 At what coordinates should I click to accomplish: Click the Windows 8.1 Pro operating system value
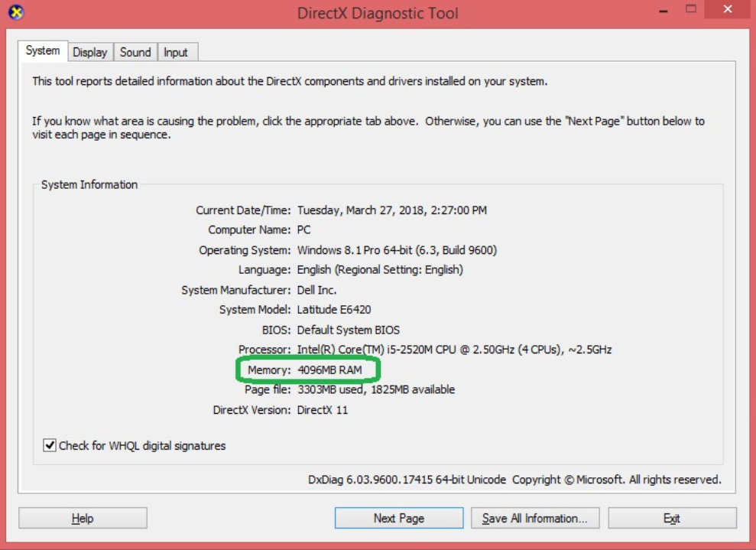click(x=397, y=250)
